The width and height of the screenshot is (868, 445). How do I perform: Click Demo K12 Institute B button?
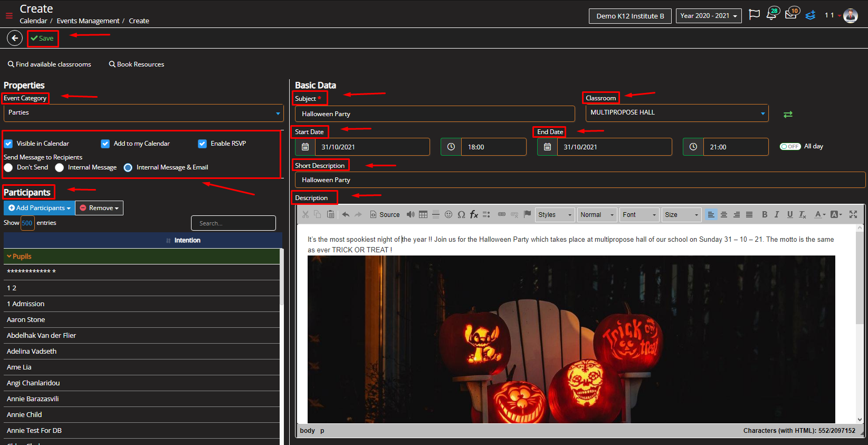click(x=630, y=16)
